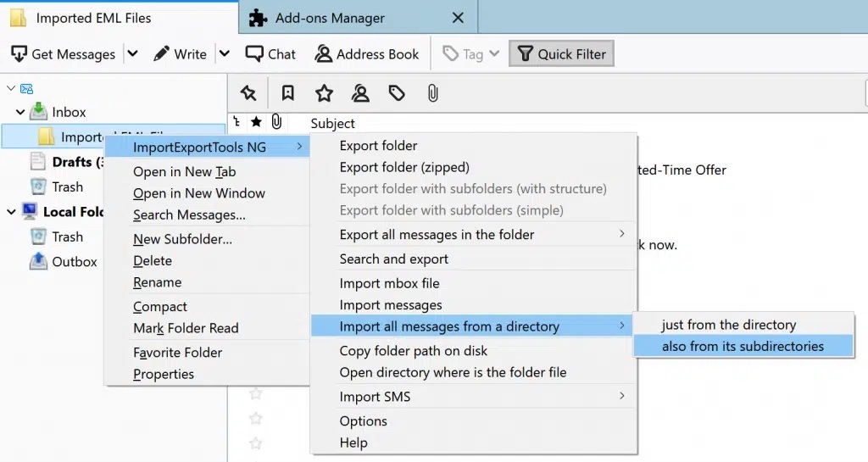868x462 pixels.
Task: Open the Write button dropdown arrow
Action: click(x=224, y=53)
